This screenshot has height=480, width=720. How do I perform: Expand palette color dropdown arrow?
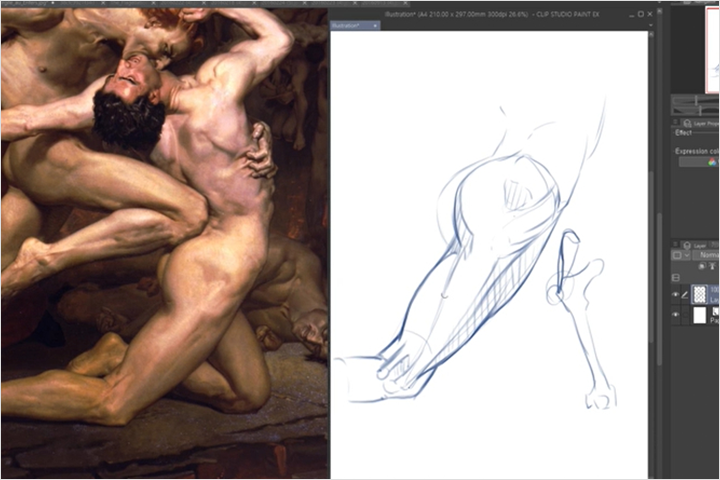point(687,255)
